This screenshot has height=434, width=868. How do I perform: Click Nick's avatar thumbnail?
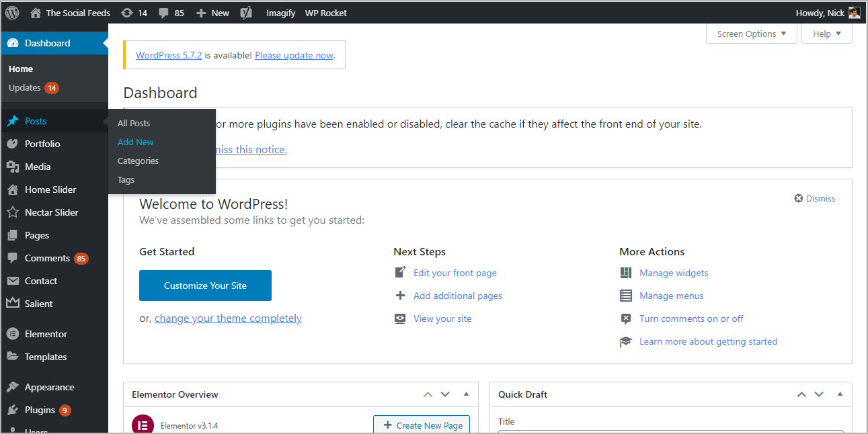(854, 13)
